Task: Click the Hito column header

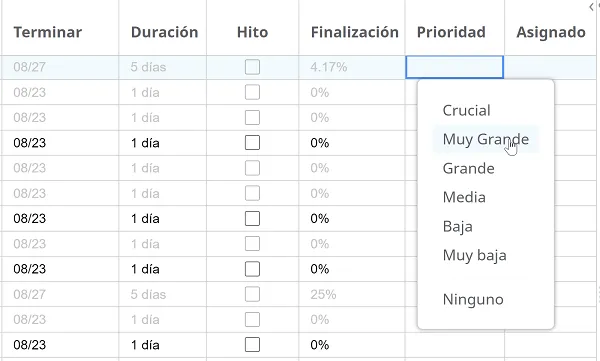Action: click(253, 32)
